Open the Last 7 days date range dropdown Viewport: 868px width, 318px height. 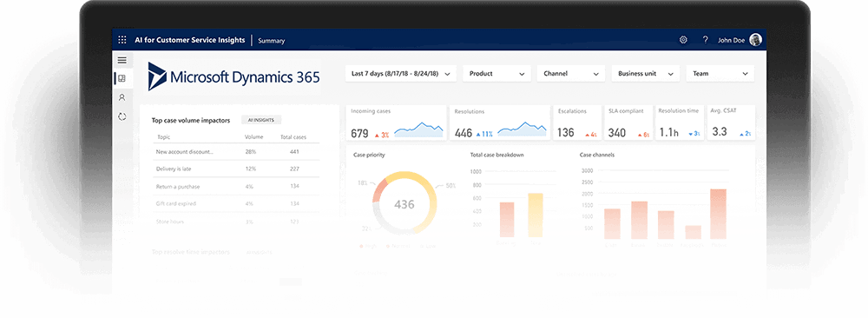tap(401, 74)
